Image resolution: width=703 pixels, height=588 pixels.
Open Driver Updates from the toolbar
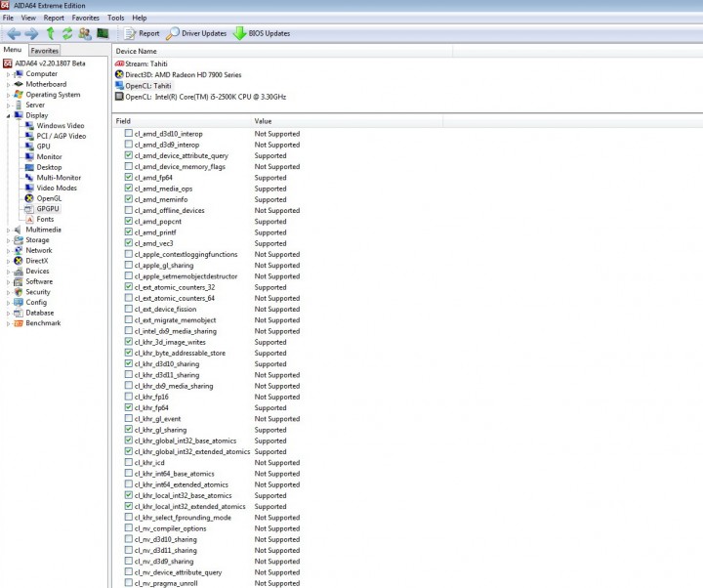pyautogui.click(x=196, y=33)
